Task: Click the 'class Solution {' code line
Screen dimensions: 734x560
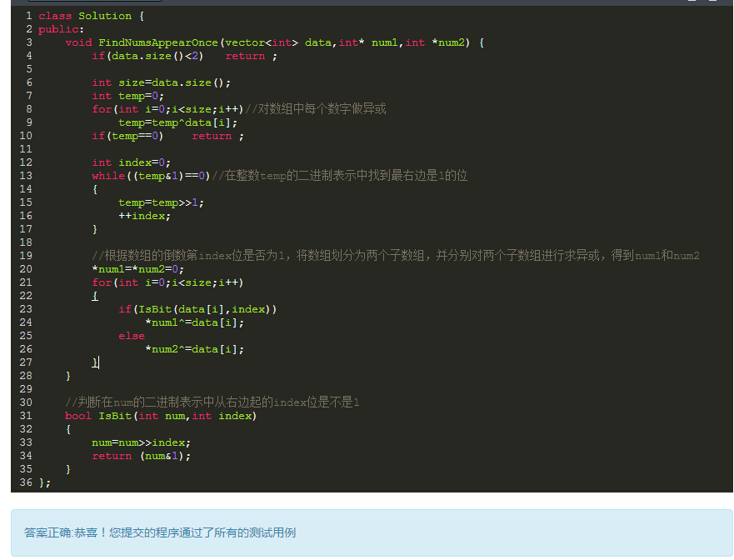Action: tap(92, 16)
